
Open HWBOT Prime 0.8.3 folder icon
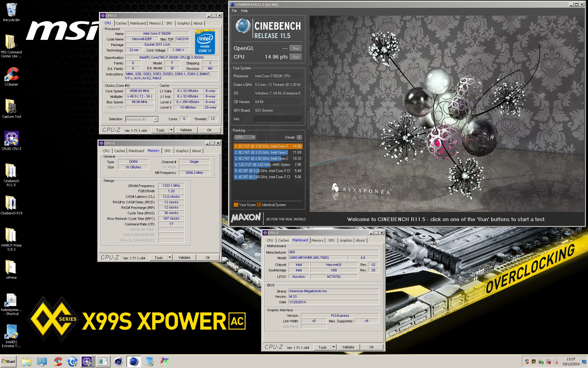click(x=11, y=239)
